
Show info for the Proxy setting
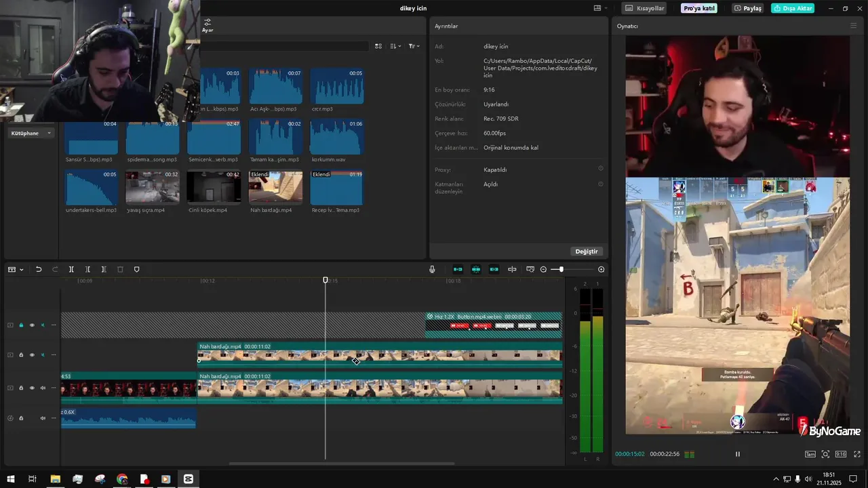coord(600,169)
